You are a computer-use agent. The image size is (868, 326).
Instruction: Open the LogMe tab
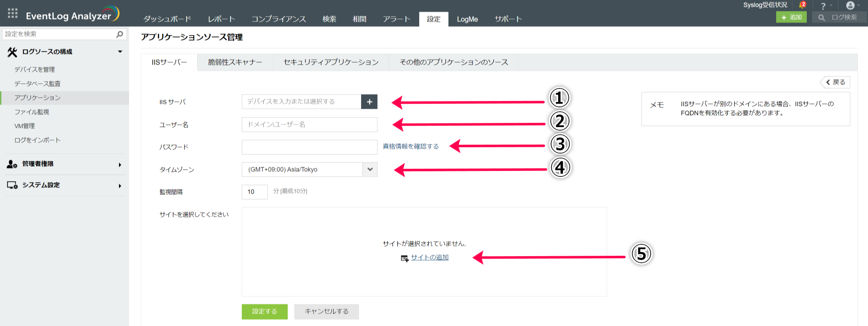coord(467,19)
